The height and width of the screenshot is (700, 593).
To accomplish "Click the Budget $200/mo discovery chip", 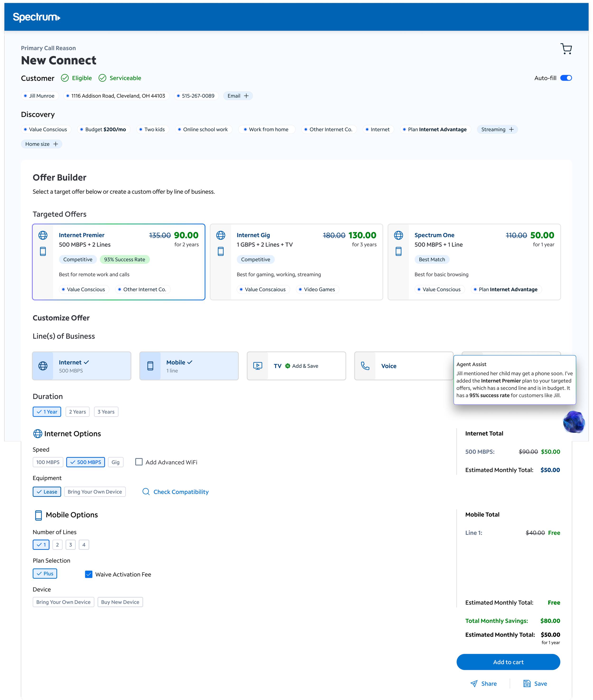I will pyautogui.click(x=104, y=130).
